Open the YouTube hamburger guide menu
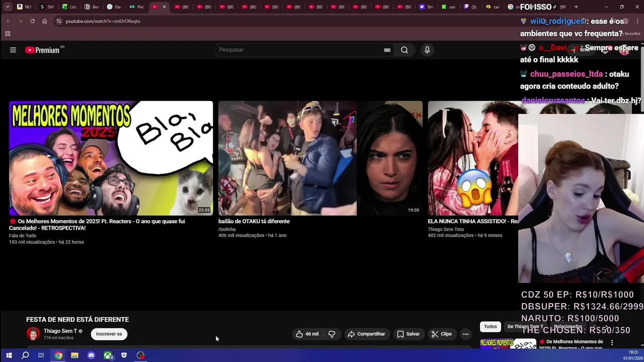 click(x=13, y=50)
